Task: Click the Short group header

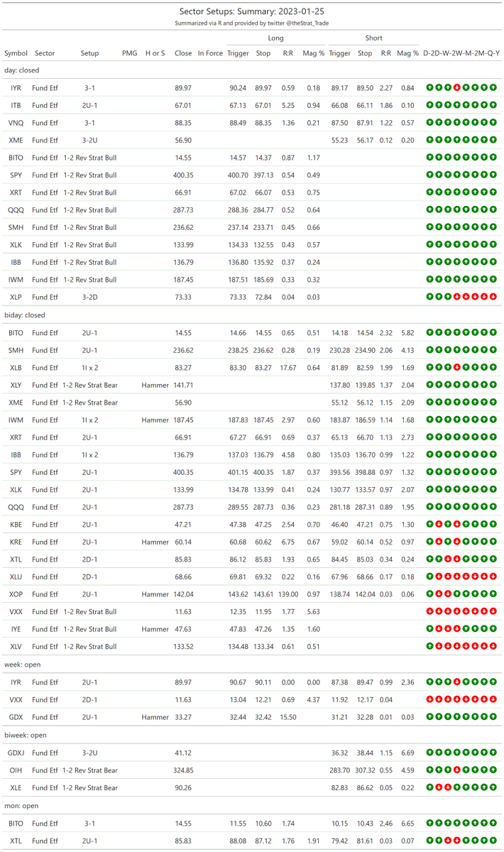Action: [374, 38]
